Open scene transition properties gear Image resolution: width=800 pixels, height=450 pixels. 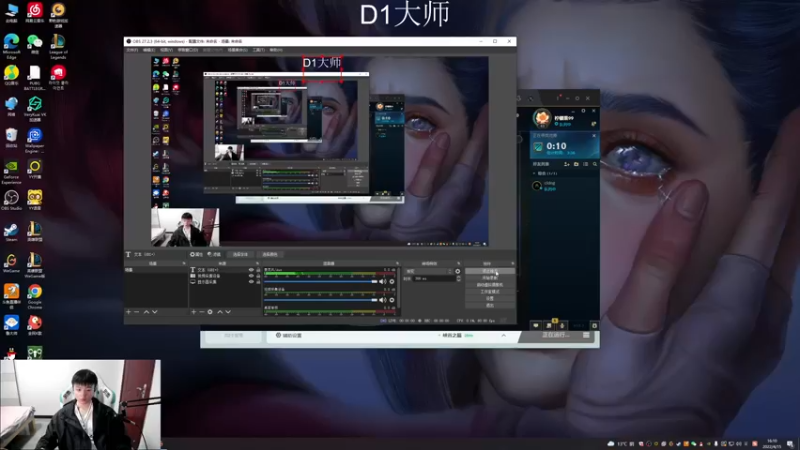pyautogui.click(x=458, y=271)
